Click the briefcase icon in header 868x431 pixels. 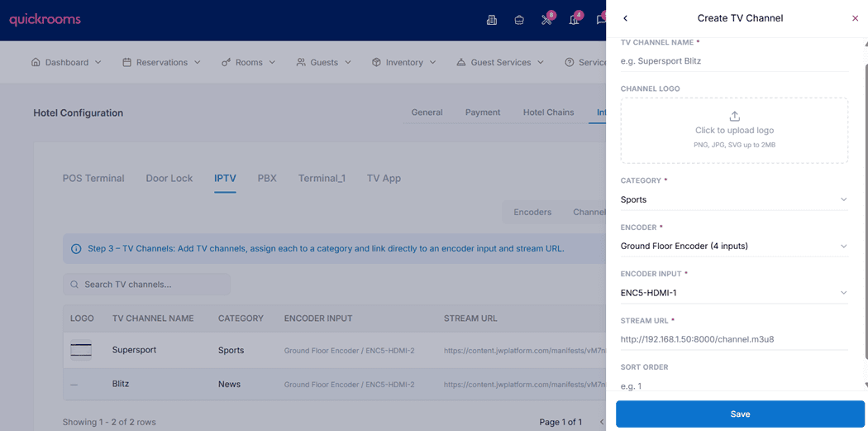click(518, 20)
